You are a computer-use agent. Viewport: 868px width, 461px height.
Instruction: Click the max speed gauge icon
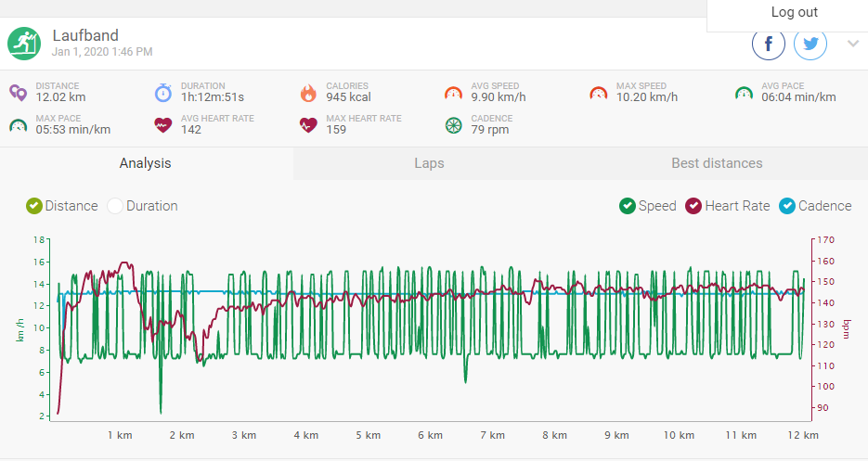pos(599,93)
